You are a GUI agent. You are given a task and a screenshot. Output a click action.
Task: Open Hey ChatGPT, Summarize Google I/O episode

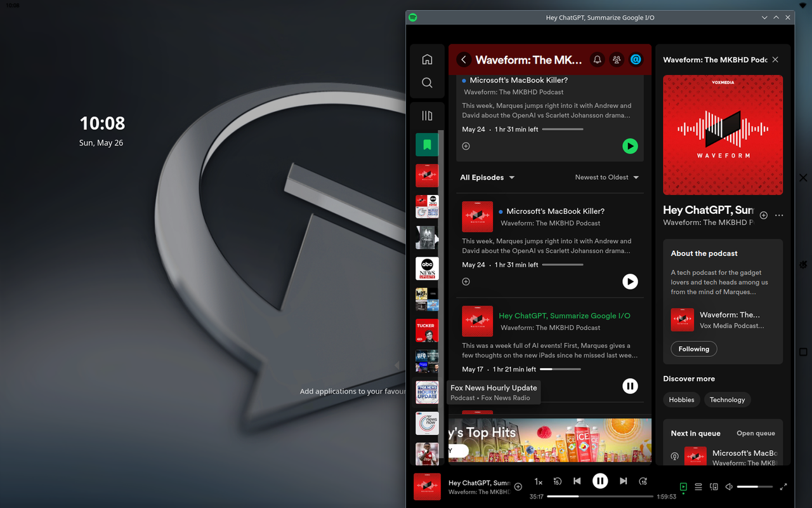[565, 316]
